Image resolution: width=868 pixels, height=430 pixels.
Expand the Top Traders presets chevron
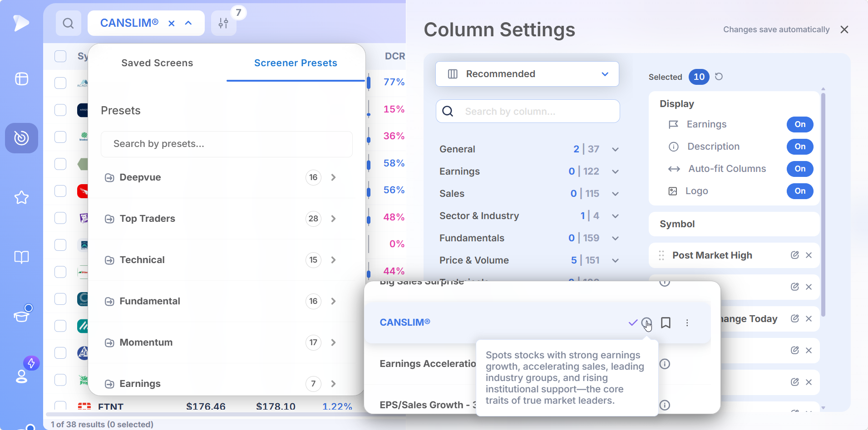click(x=333, y=219)
